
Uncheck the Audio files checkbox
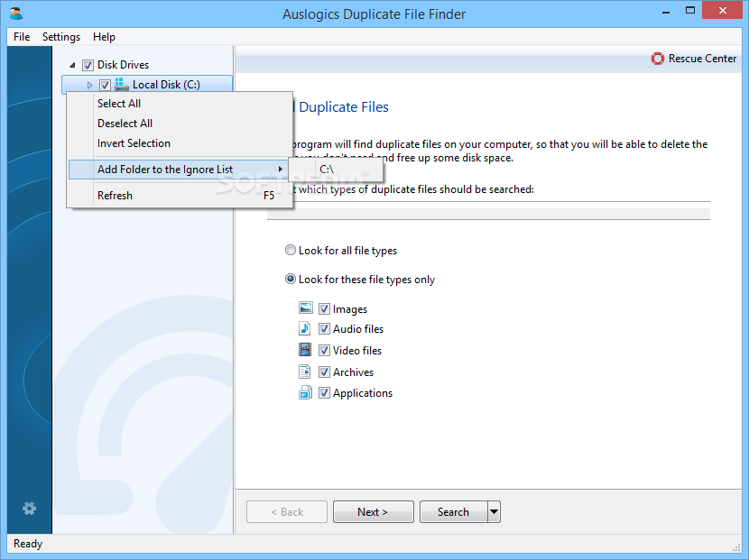[x=324, y=329]
